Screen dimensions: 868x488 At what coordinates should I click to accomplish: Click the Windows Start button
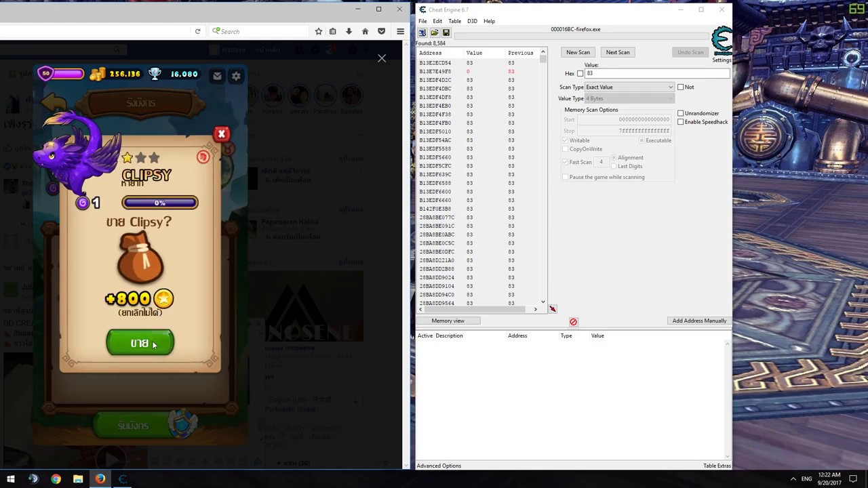[11, 479]
